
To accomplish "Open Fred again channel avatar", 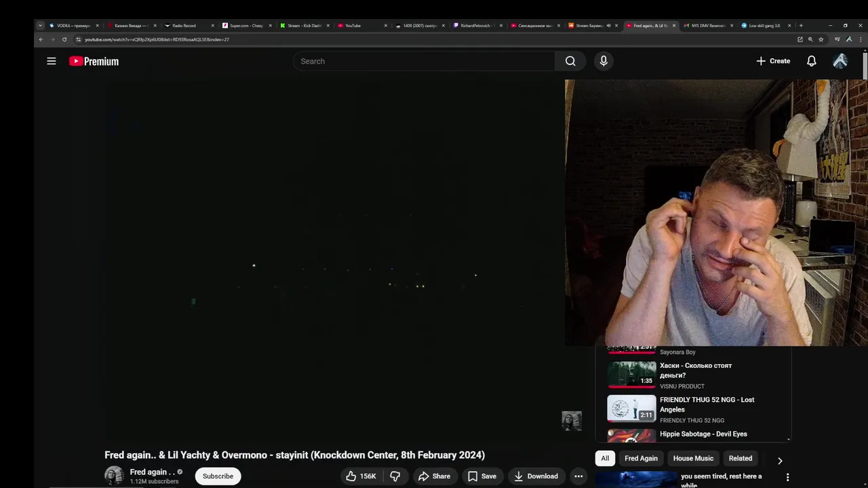I will point(114,476).
